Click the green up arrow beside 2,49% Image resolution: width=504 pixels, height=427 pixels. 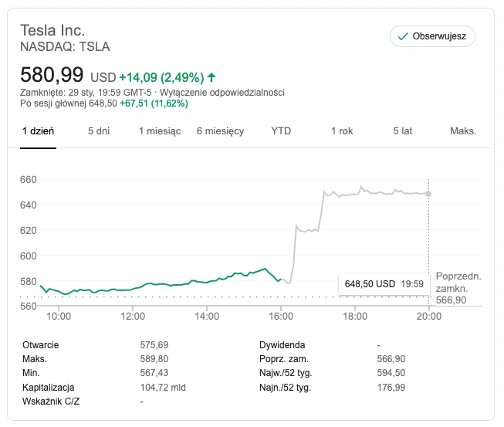tap(211, 77)
